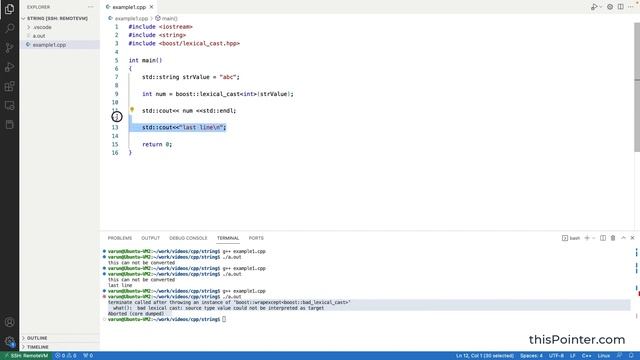Open the Source Control view
The height and width of the screenshot is (360, 640).
click(x=9, y=48)
